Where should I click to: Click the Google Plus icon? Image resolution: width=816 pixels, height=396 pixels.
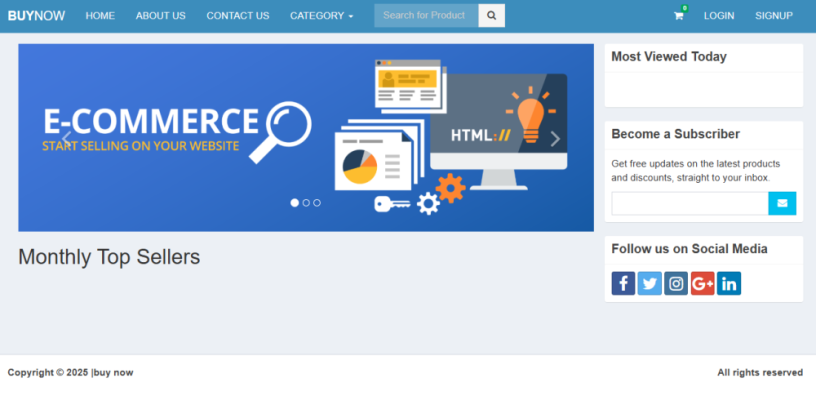point(703,284)
